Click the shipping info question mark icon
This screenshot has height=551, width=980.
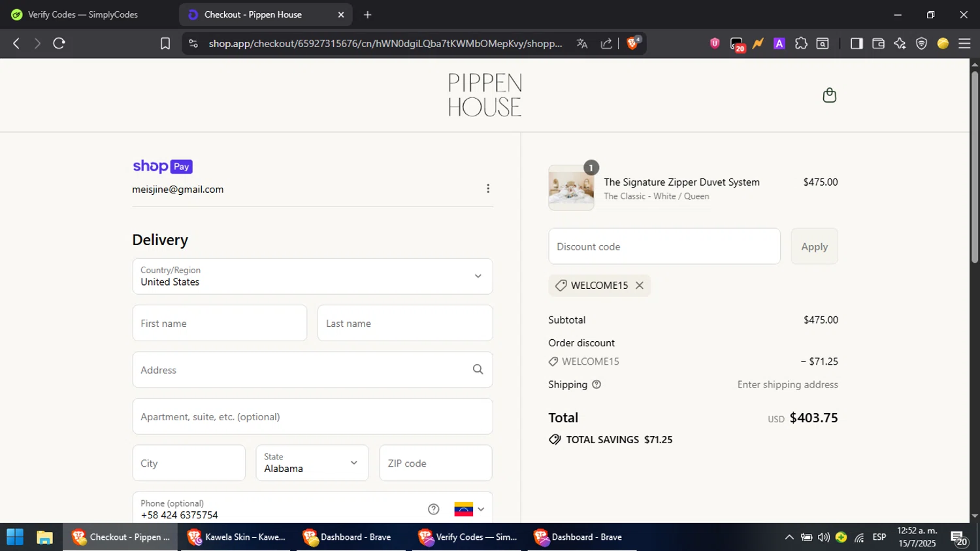596,384
